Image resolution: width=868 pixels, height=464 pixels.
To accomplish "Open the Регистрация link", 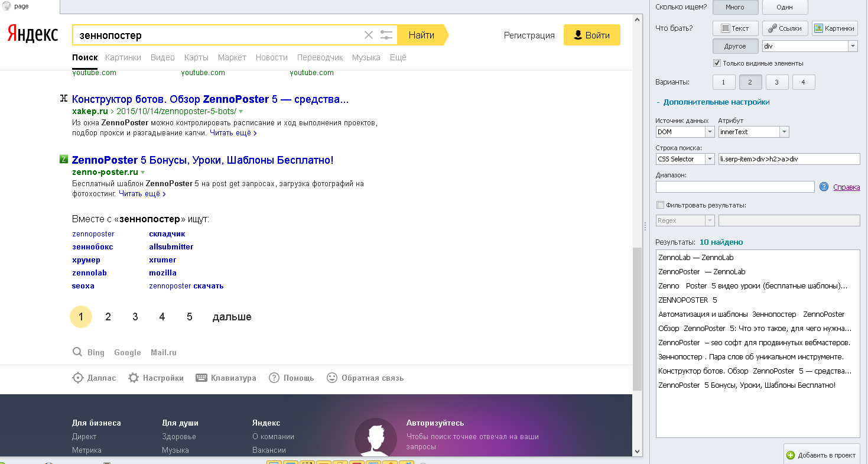I will click(x=529, y=35).
